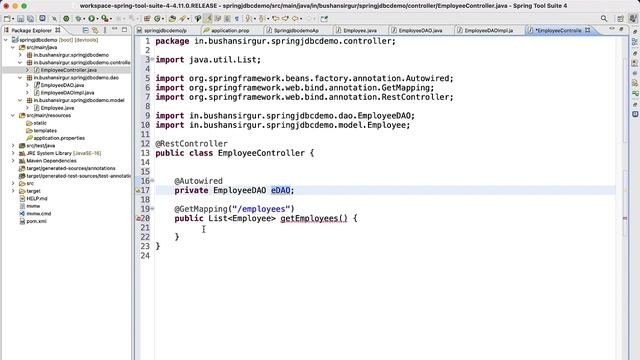Click the getEmployees() method name in the editor
This screenshot has height=360, width=640.
[x=314, y=218]
